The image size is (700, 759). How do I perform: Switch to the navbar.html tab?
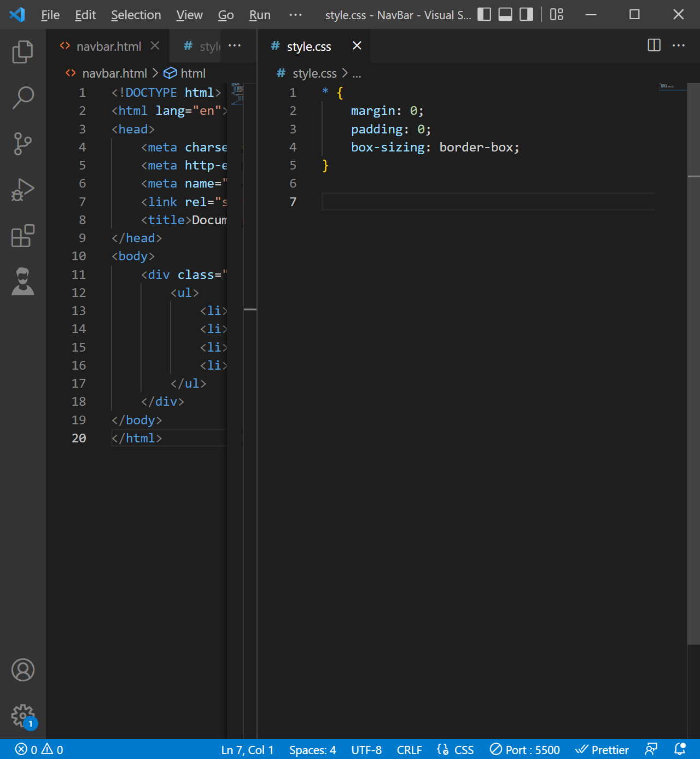(109, 46)
